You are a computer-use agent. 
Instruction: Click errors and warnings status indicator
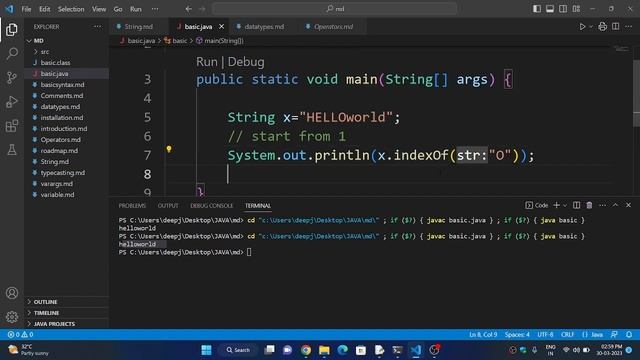[20, 335]
